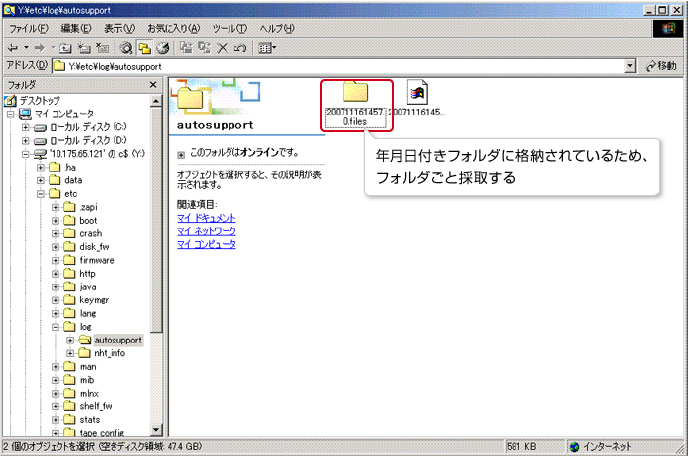
Task: Click the Copy To toolbar icon
Action: 204,48
